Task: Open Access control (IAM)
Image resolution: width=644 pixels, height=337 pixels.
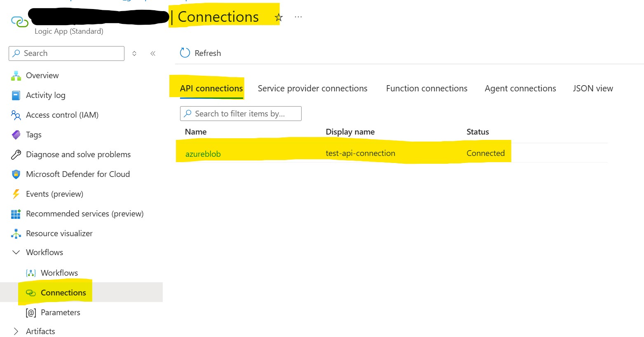Action: click(x=62, y=115)
